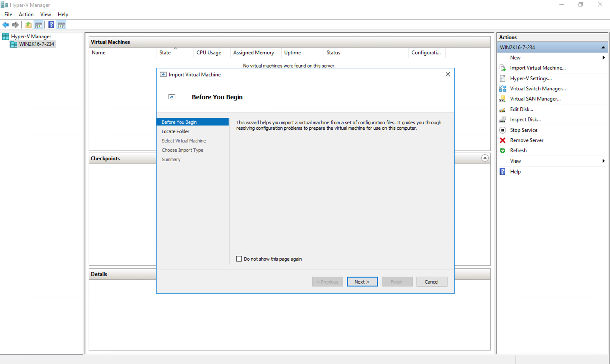Select the Before You Begin wizard step
The width and height of the screenshot is (610, 364).
coord(192,122)
